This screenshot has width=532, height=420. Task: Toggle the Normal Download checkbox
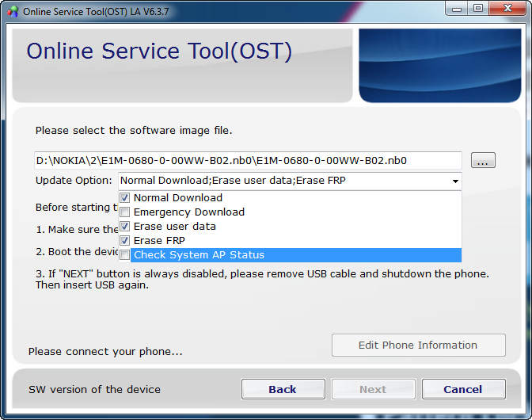(125, 198)
